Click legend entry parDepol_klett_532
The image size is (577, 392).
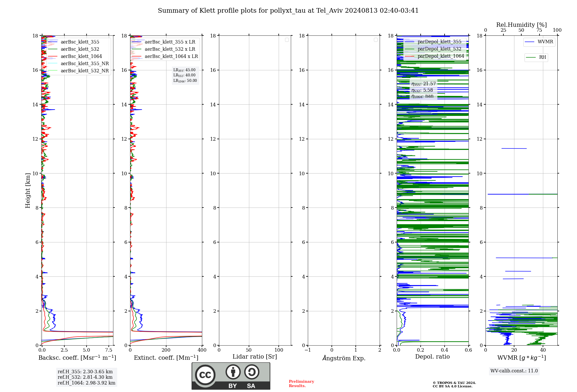point(433,49)
